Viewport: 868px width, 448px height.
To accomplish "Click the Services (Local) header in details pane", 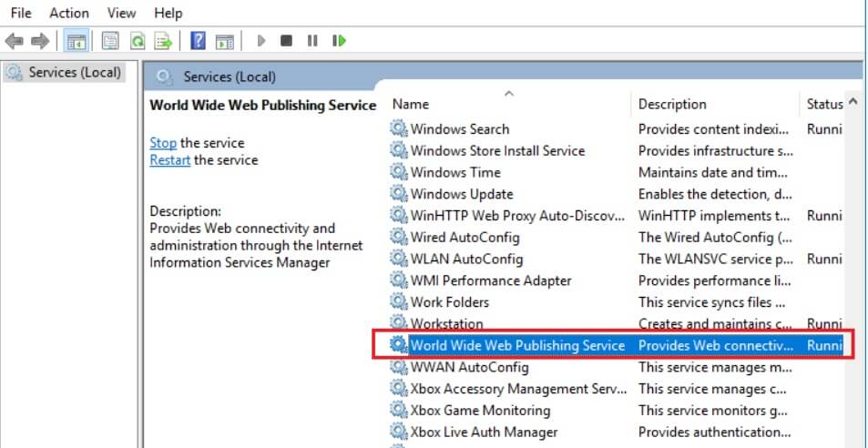I will click(230, 76).
